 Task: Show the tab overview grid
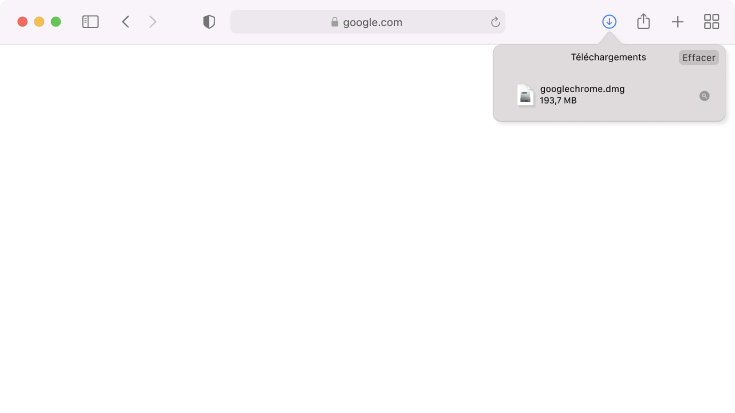711,22
